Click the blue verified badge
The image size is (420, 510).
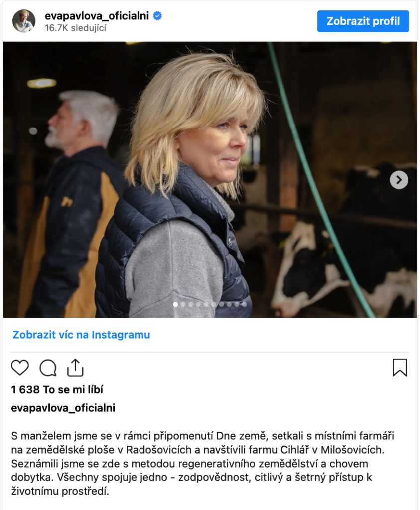[157, 15]
